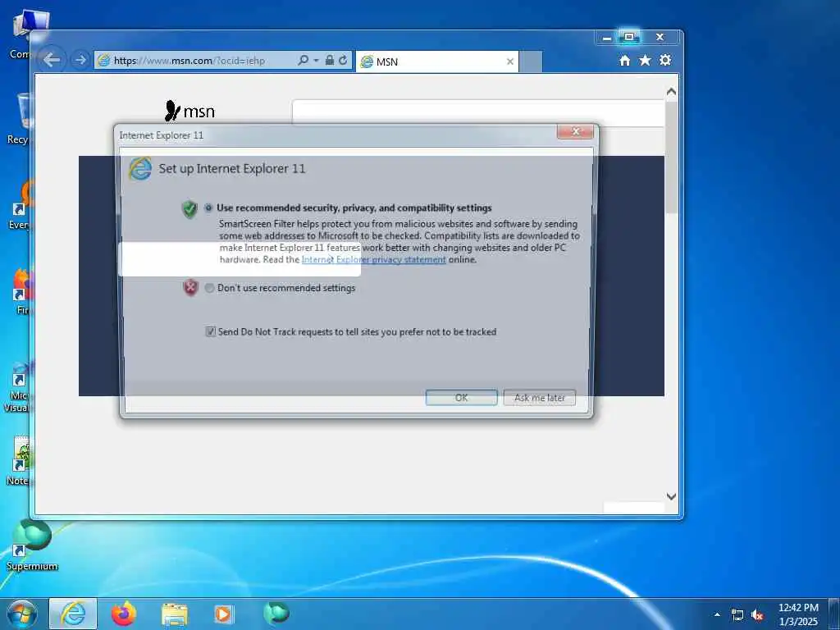
Task: Open the Windows Start button
Action: point(22,614)
